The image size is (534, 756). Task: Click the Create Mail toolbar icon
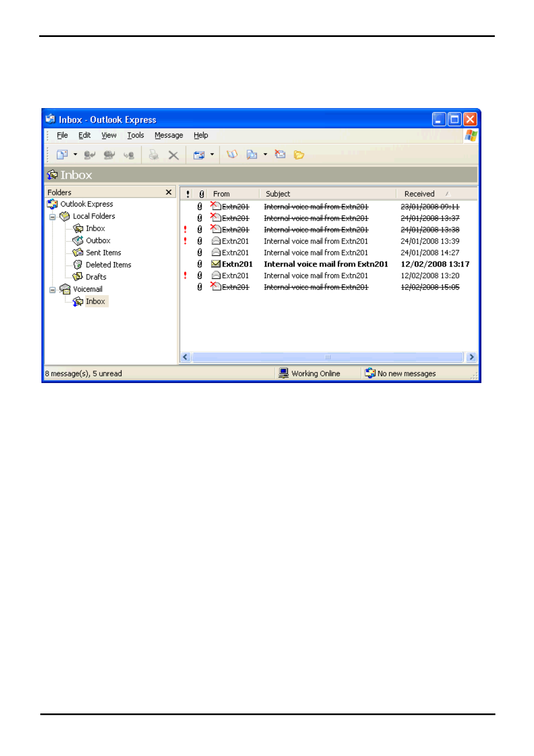62,155
